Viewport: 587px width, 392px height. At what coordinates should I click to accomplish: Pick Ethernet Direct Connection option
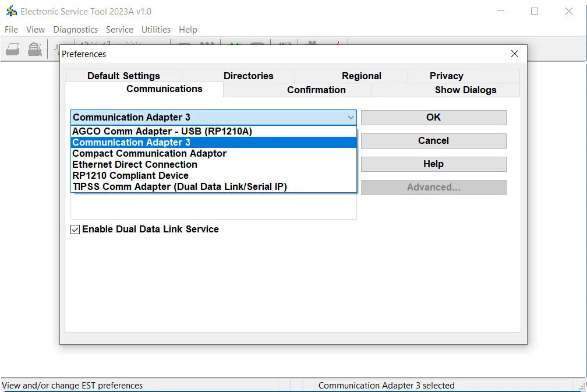(135, 164)
